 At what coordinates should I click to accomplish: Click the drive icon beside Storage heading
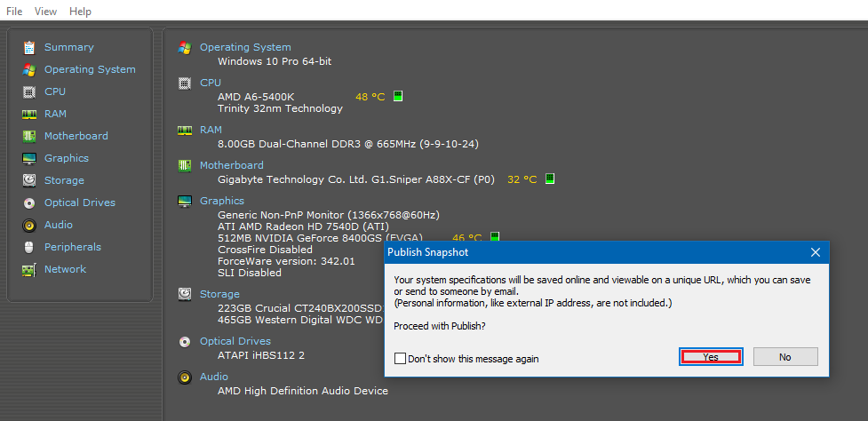(x=185, y=294)
